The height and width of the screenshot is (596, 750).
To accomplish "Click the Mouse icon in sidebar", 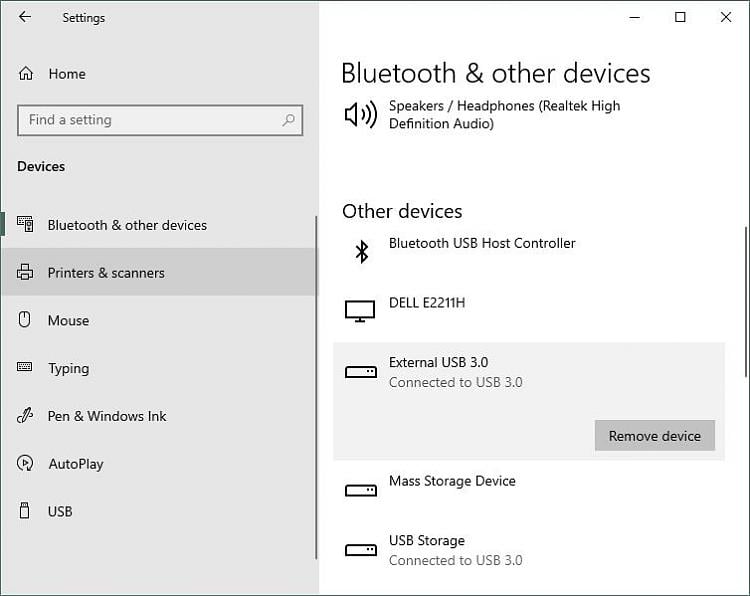I will click(26, 320).
